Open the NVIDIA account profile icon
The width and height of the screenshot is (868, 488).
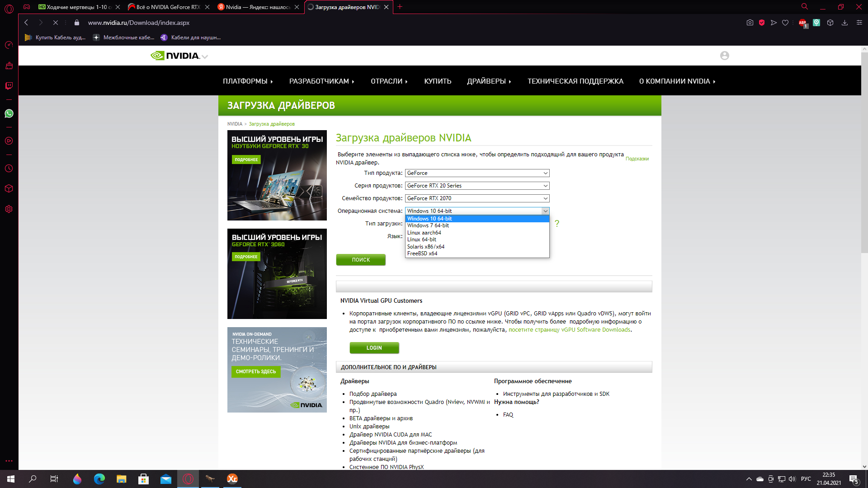click(725, 56)
